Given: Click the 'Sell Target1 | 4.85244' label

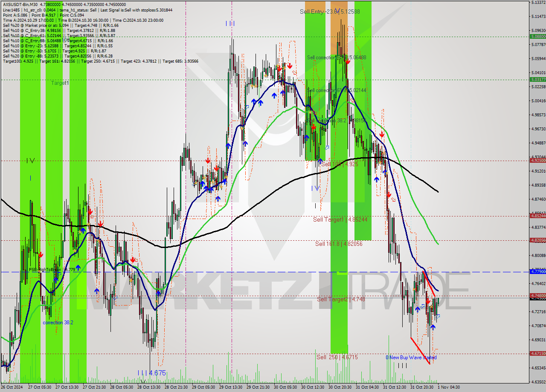Looking at the screenshot, I should click(x=340, y=219).
